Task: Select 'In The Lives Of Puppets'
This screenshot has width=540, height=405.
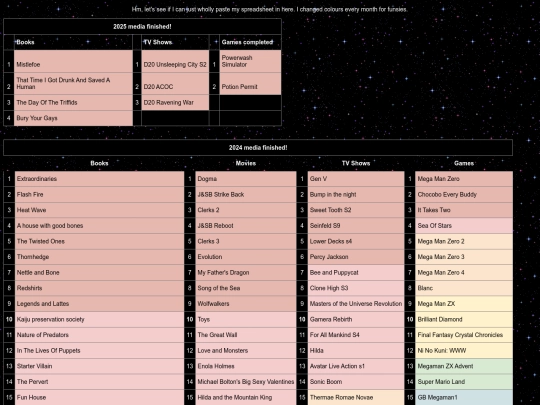Action: (99, 351)
